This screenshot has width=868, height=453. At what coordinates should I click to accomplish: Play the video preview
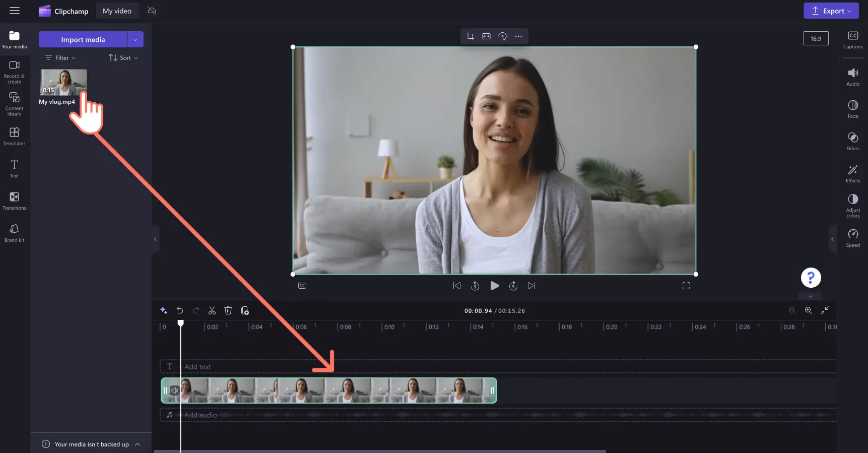point(495,286)
